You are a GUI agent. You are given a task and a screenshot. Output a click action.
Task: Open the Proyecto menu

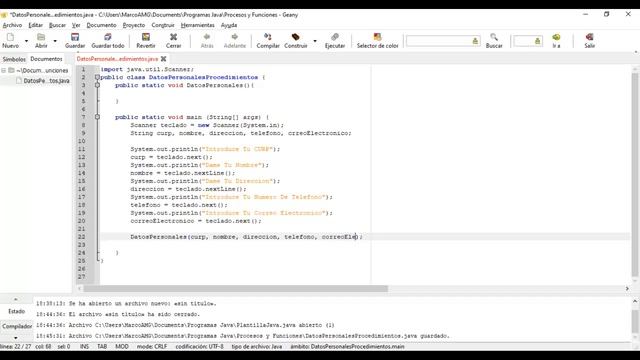click(134, 25)
